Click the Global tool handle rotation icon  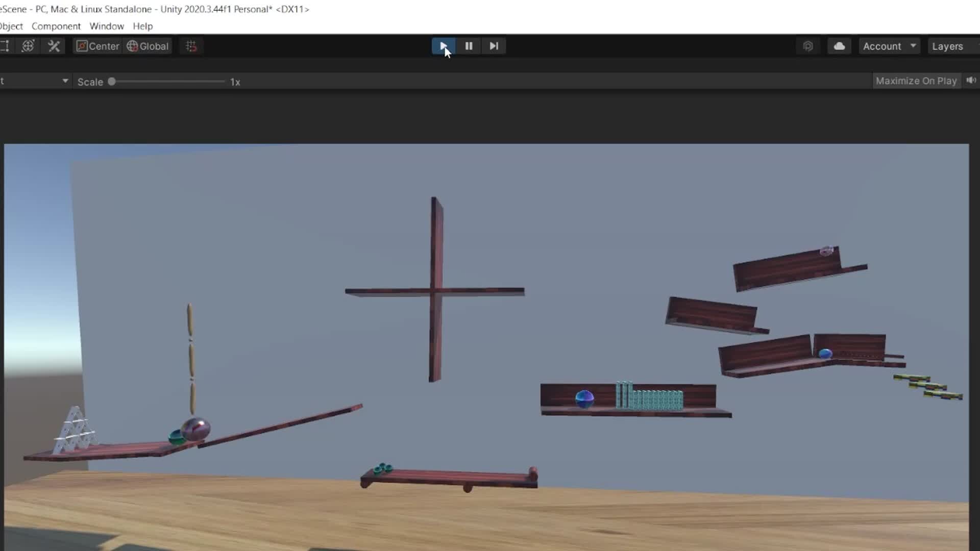(x=147, y=46)
